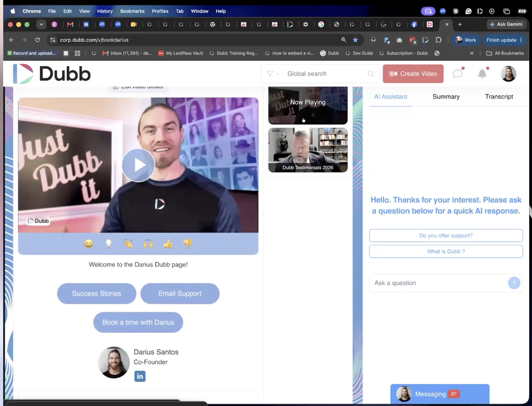This screenshot has height=406, width=532.
Task: Click Darius Santos profile photo
Action: pos(114,362)
